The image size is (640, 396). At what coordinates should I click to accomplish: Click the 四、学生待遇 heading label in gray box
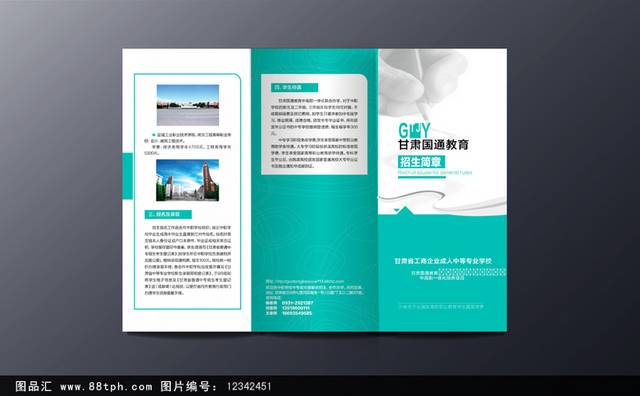(294, 87)
